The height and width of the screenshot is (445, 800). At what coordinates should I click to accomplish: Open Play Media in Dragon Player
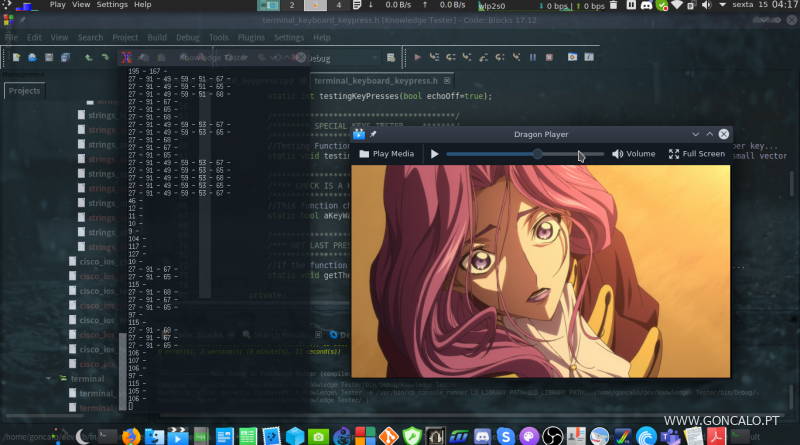click(387, 154)
